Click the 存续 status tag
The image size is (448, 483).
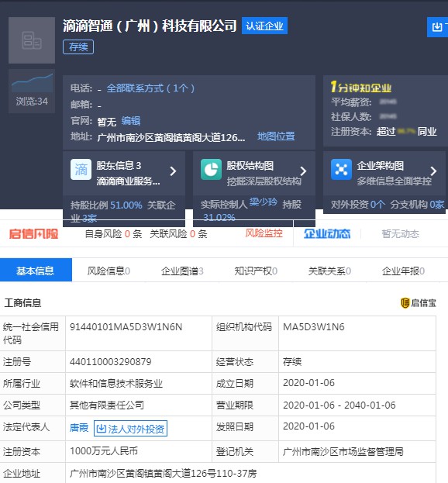tap(78, 47)
